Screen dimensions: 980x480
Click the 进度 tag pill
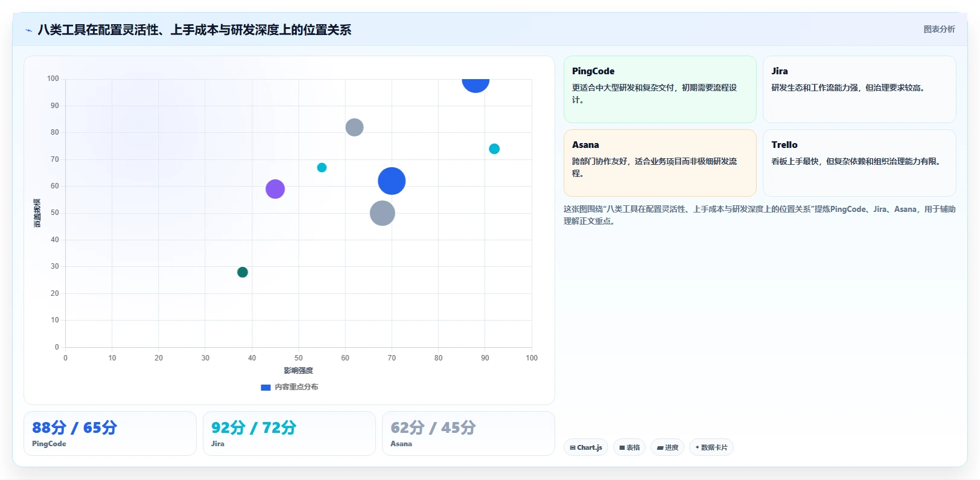[667, 447]
